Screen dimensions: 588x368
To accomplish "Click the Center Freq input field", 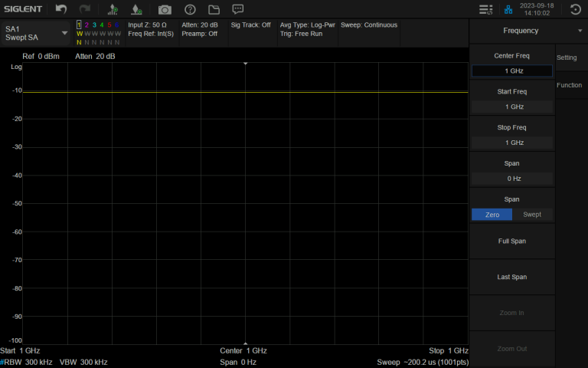I will click(x=512, y=71).
